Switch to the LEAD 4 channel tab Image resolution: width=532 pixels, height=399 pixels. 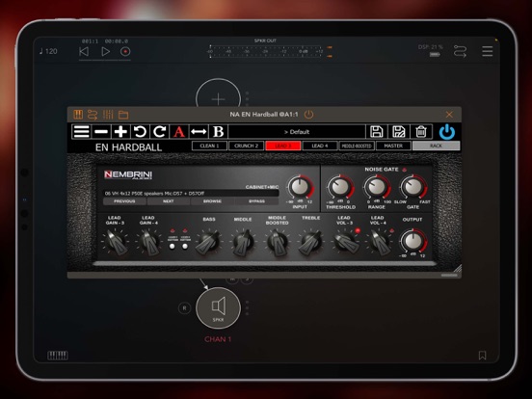pyautogui.click(x=320, y=146)
